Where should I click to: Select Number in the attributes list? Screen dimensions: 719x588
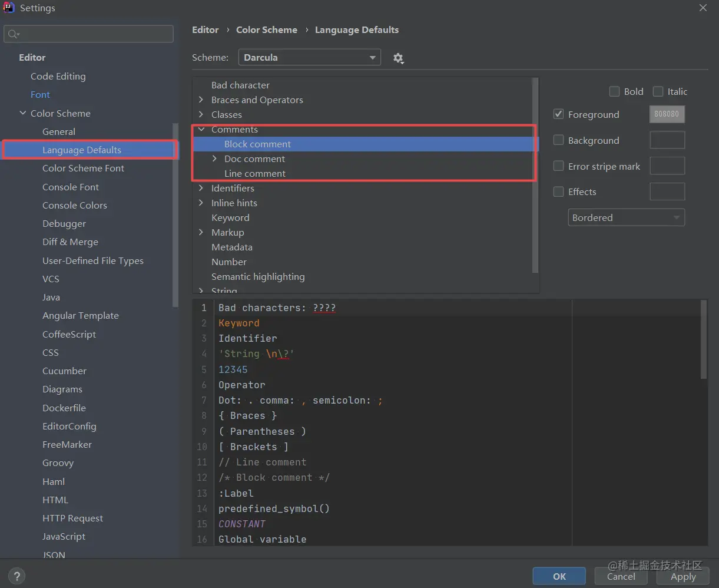click(x=229, y=262)
